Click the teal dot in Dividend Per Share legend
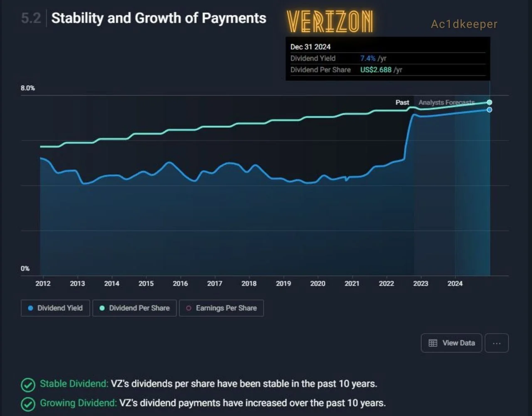 [102, 308]
